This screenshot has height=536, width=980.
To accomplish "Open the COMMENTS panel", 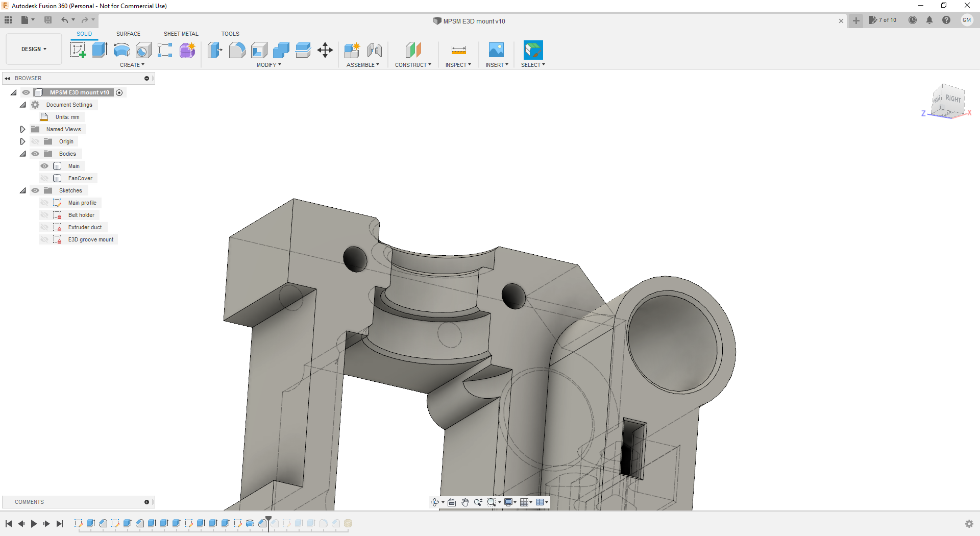I will point(29,502).
